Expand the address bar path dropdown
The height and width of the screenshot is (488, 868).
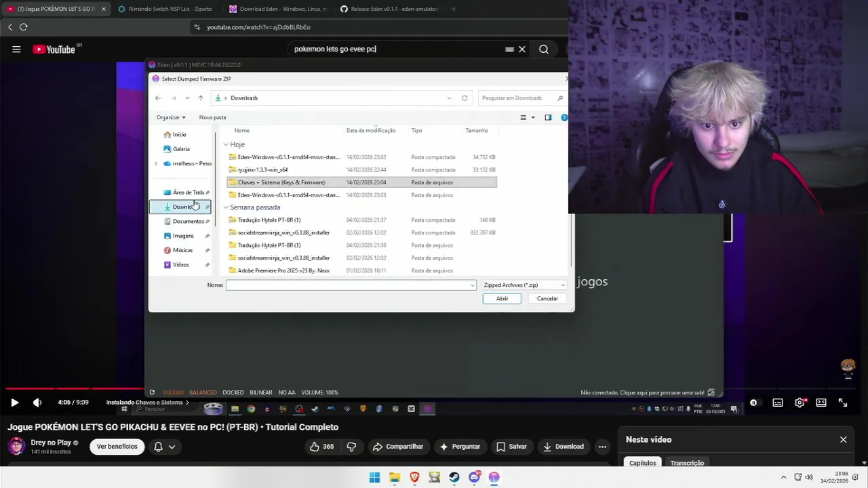[x=449, y=98]
